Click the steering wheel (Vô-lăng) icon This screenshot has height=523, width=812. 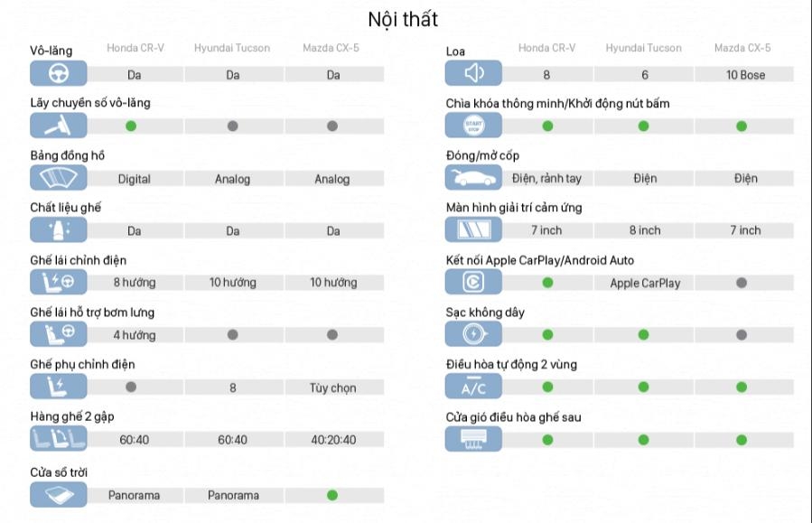coord(59,74)
